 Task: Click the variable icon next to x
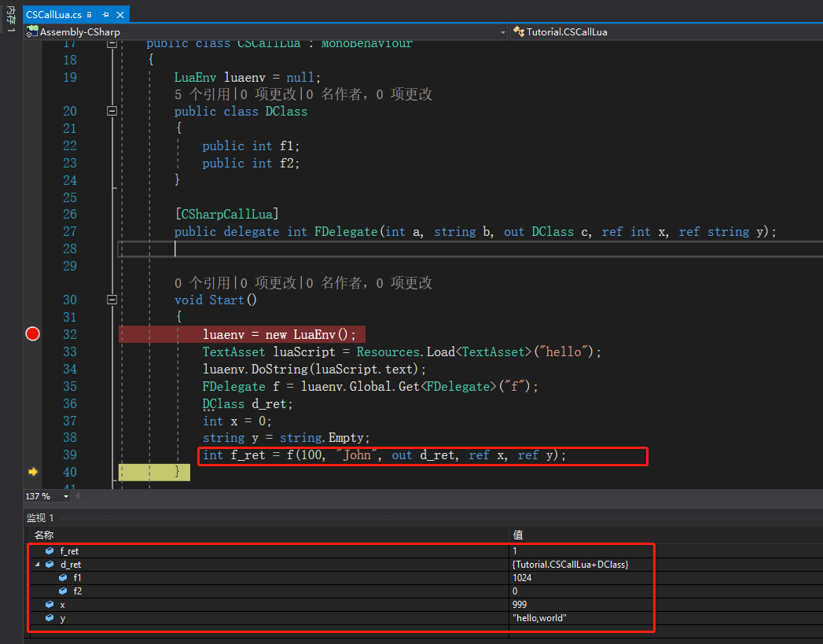click(x=50, y=605)
